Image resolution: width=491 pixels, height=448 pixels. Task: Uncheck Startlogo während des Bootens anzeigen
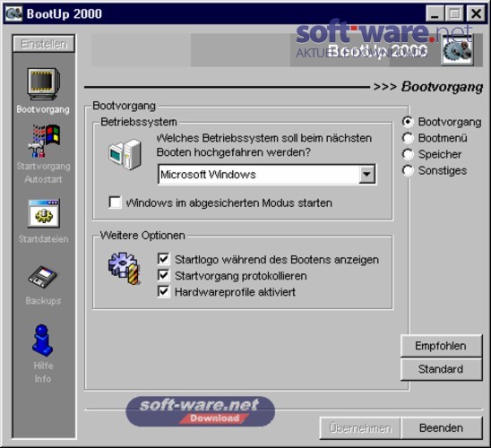(164, 259)
